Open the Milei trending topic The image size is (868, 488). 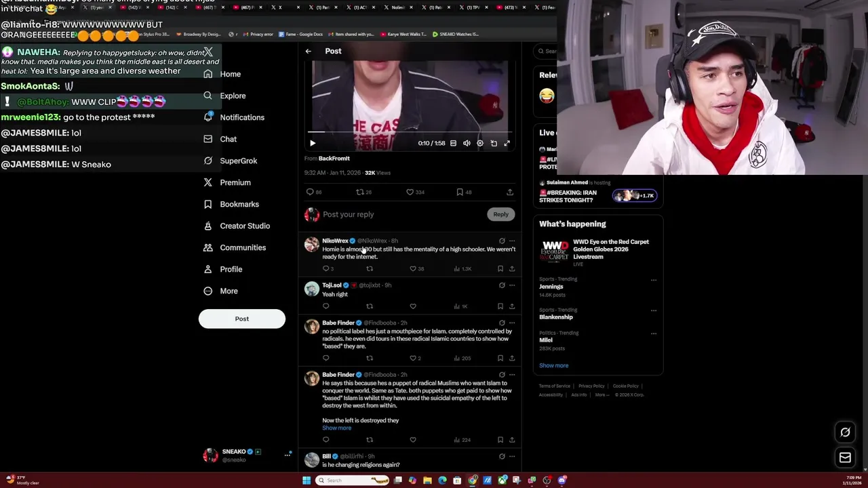click(546, 340)
